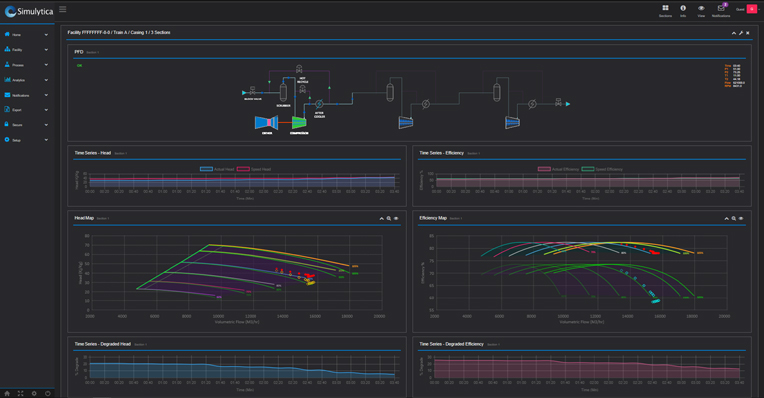Screen dimensions: 764x398
Task: Click the outlet valve at PFD end
Action: [558, 102]
